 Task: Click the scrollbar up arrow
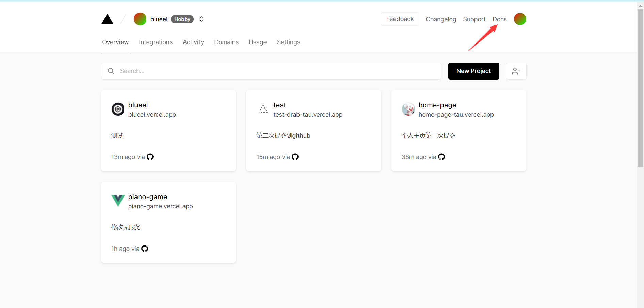(640, 6)
